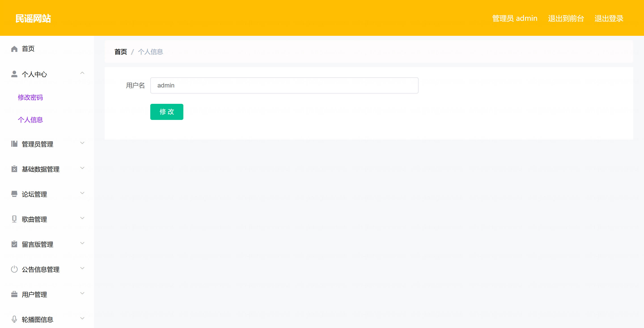
Task: Open 首页 in the sidebar
Action: 28,49
